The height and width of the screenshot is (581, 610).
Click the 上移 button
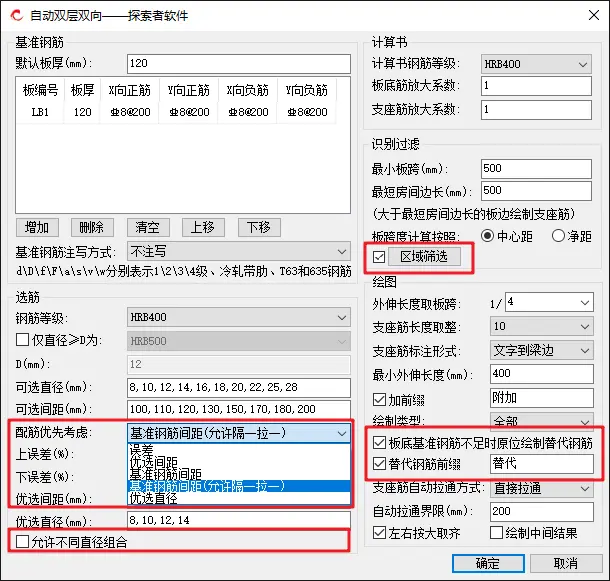coord(203,227)
